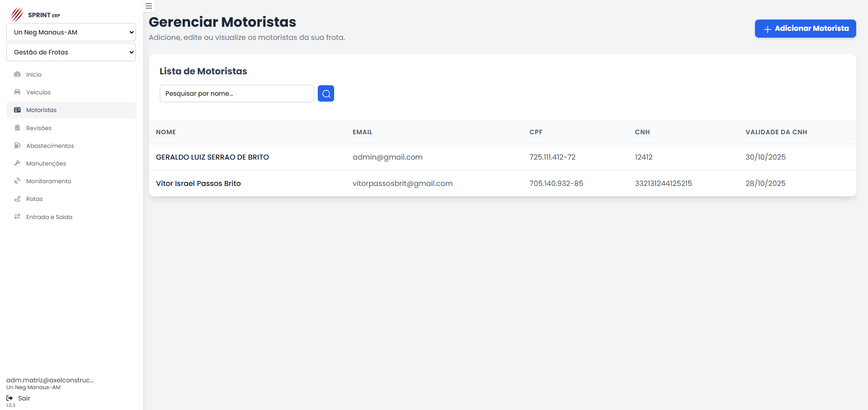Click the Início dashboard icon
This screenshot has width=868, height=410.
point(17,74)
